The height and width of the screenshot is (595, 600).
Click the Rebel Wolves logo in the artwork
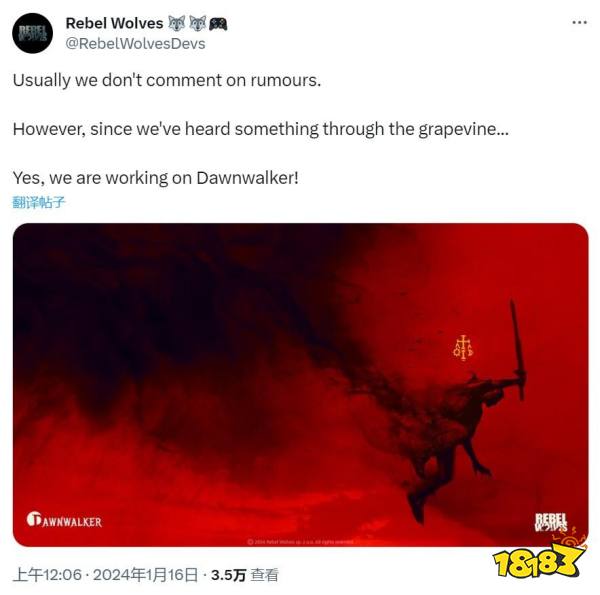(x=551, y=522)
